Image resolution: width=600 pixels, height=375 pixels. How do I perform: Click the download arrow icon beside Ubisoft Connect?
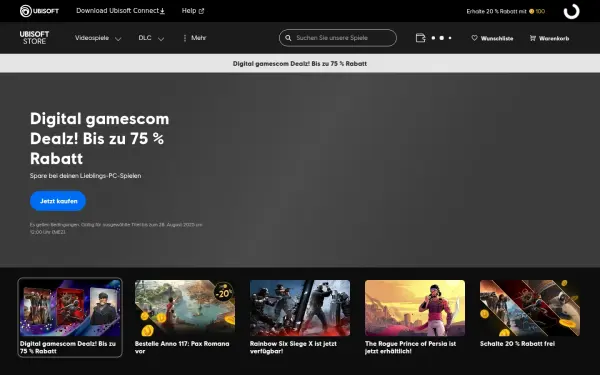point(162,11)
